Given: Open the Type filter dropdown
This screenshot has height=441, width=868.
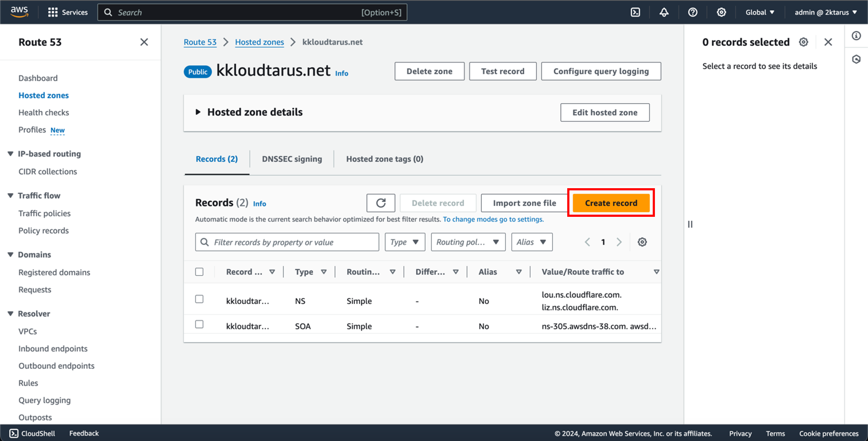Looking at the screenshot, I should coord(405,242).
